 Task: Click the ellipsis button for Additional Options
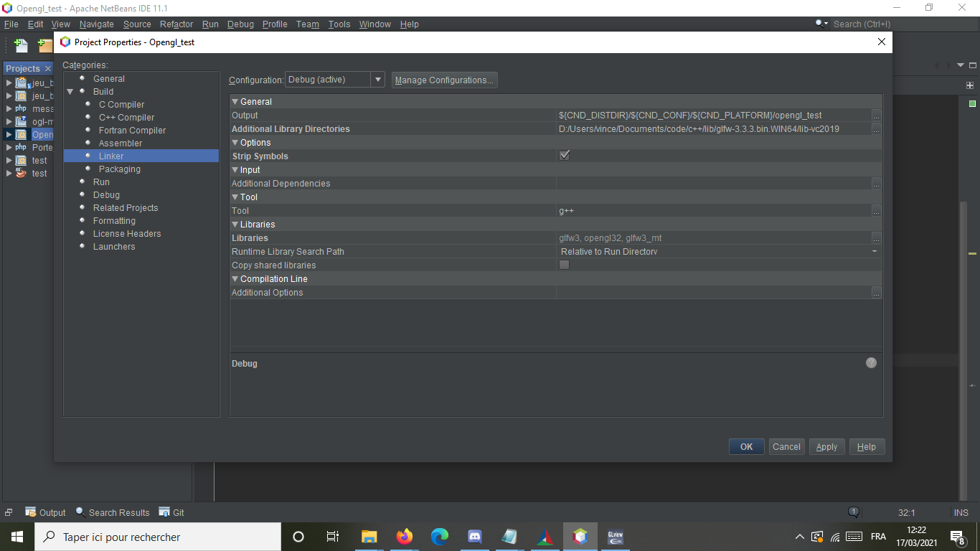point(877,293)
